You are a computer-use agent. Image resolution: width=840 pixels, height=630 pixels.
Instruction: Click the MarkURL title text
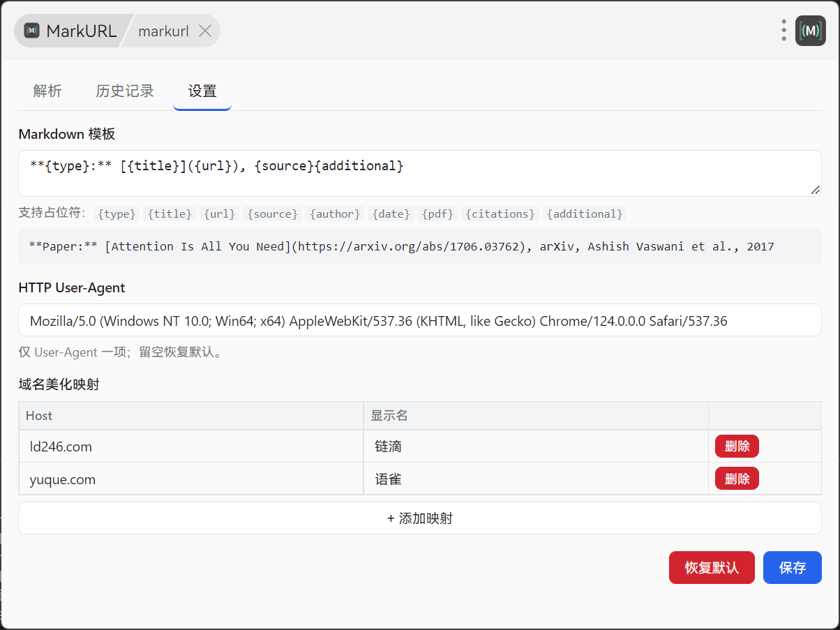click(82, 31)
